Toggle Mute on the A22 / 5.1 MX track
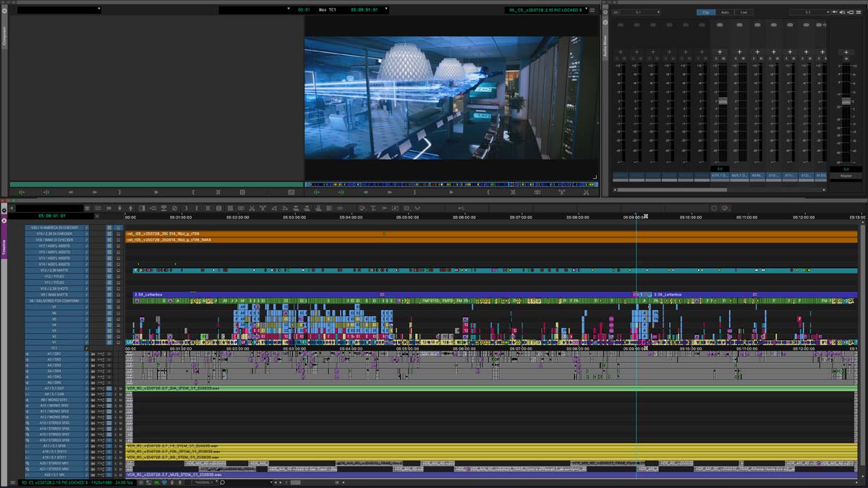The width and height of the screenshot is (868, 488). click(119, 474)
